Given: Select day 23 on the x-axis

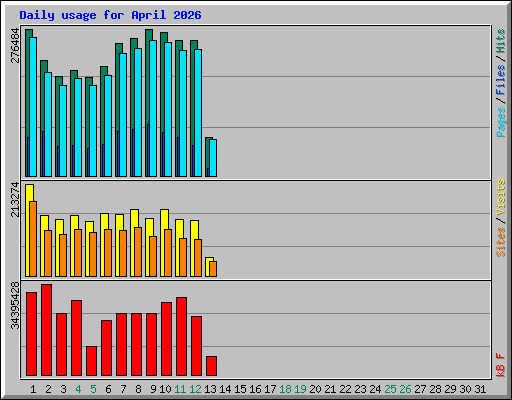Looking at the screenshot, I should (x=360, y=389).
